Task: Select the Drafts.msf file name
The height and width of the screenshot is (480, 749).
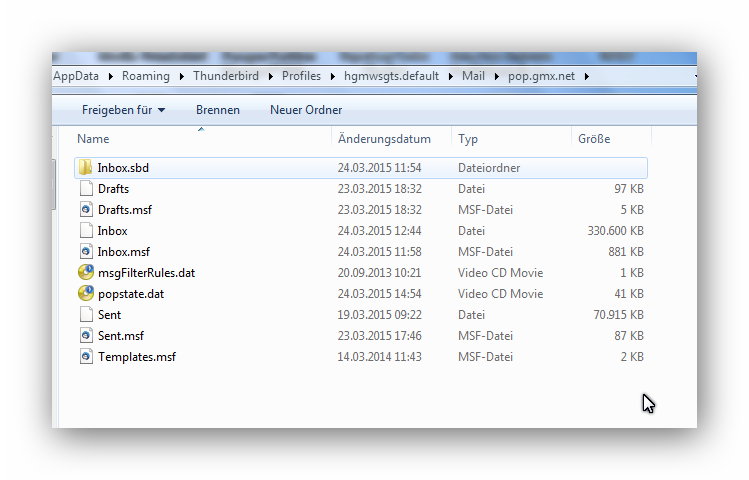Action: tap(125, 210)
